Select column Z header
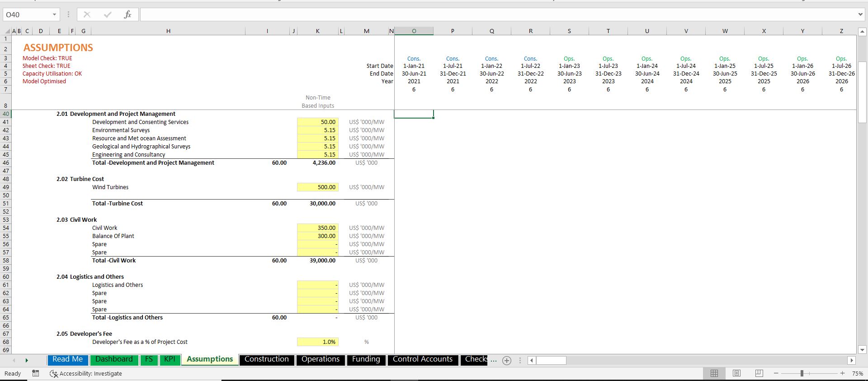868x381 pixels. click(x=841, y=31)
